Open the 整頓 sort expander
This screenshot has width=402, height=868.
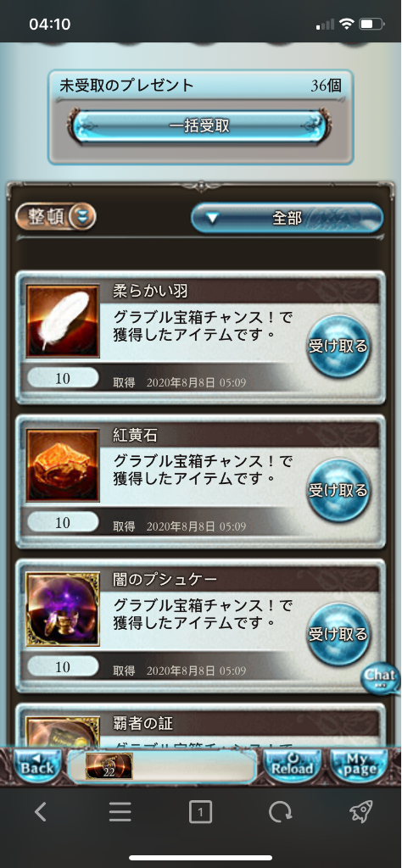[55, 217]
